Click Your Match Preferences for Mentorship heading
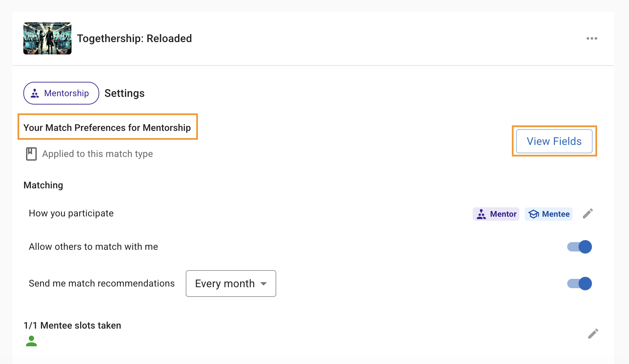This screenshot has height=364, width=629. pos(107,128)
